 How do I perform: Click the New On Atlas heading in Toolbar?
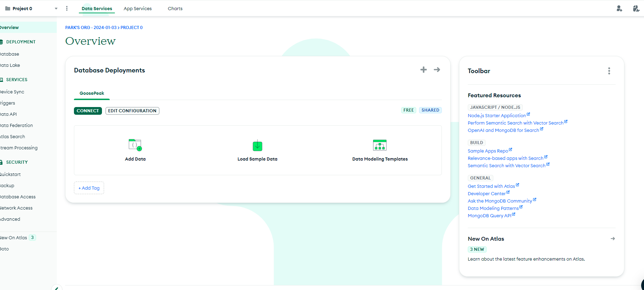coord(486,239)
